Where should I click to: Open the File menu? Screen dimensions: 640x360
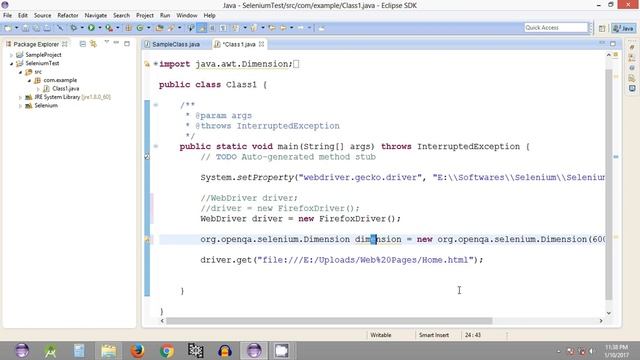click(7, 15)
